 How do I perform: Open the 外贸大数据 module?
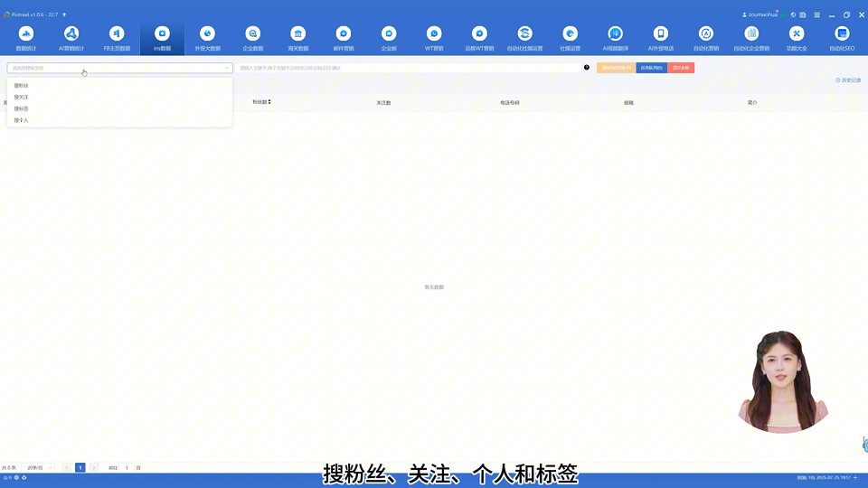pos(208,39)
